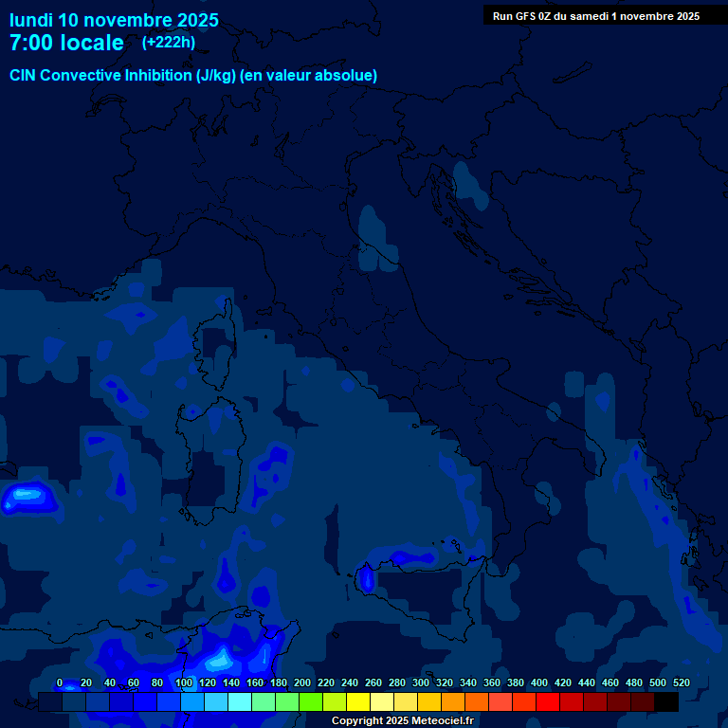
Task: Click the bright cyan CIN spot at left edge
Action: pos(24,495)
